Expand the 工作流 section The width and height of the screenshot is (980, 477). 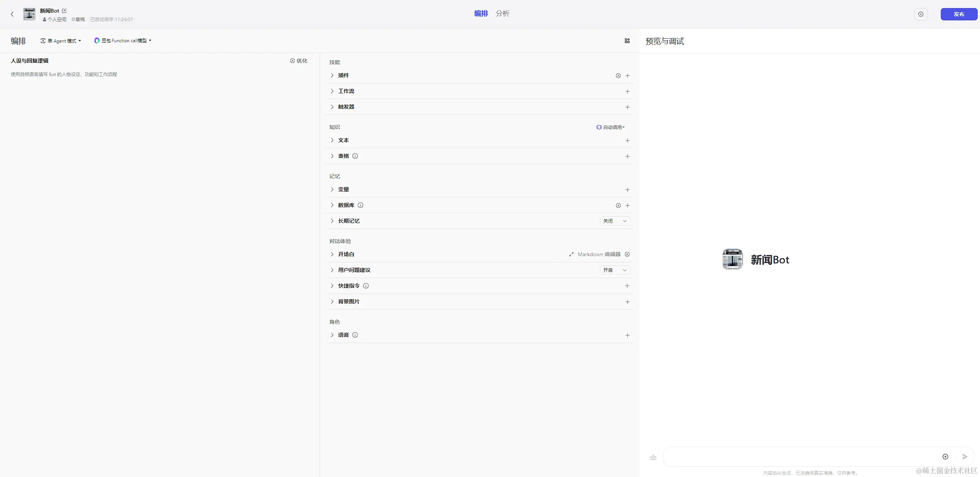tap(346, 91)
